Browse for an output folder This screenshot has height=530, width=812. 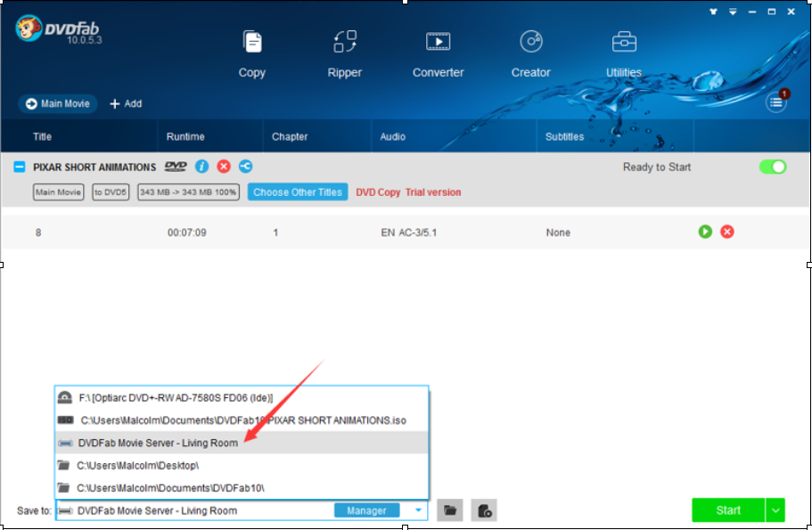coord(450,510)
